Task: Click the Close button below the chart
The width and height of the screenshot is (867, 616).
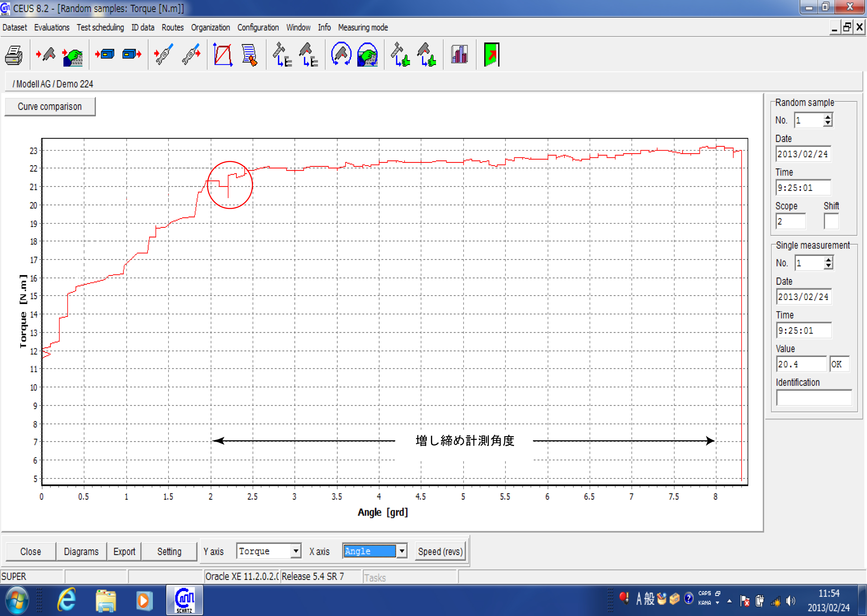Action: pos(30,552)
